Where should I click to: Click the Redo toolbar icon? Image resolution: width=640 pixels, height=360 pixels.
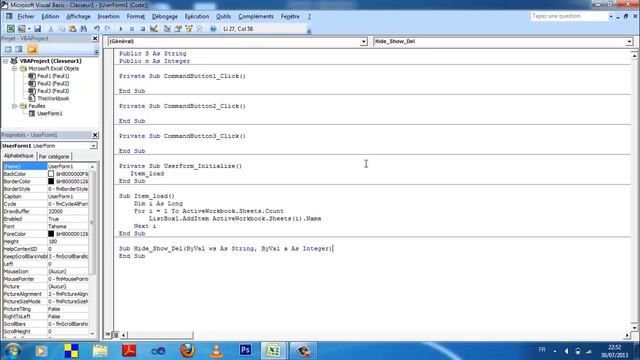click(108, 29)
